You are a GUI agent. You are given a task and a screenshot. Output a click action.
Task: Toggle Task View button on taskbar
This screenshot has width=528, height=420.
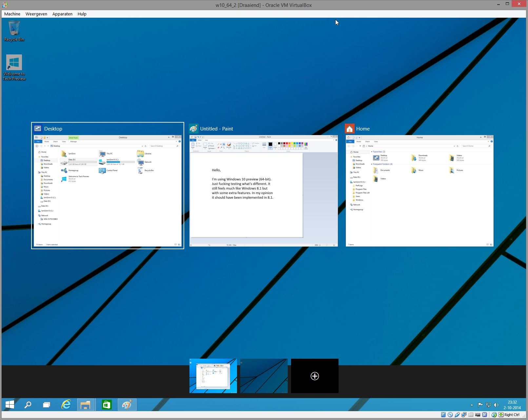47,405
